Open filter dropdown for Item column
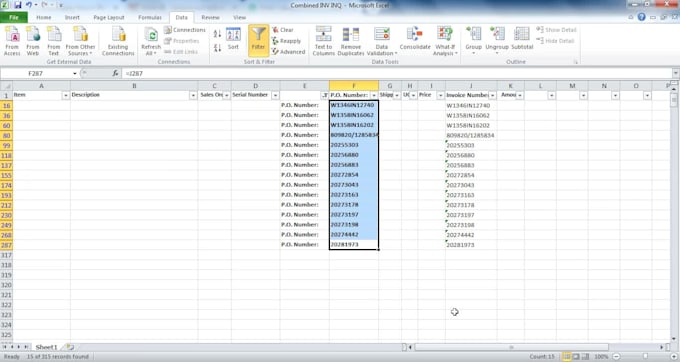The width and height of the screenshot is (680, 362). click(x=65, y=95)
